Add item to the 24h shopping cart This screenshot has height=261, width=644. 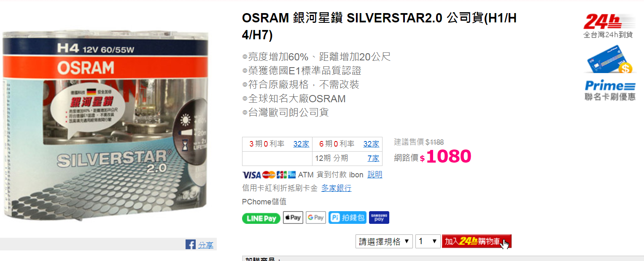click(x=477, y=242)
